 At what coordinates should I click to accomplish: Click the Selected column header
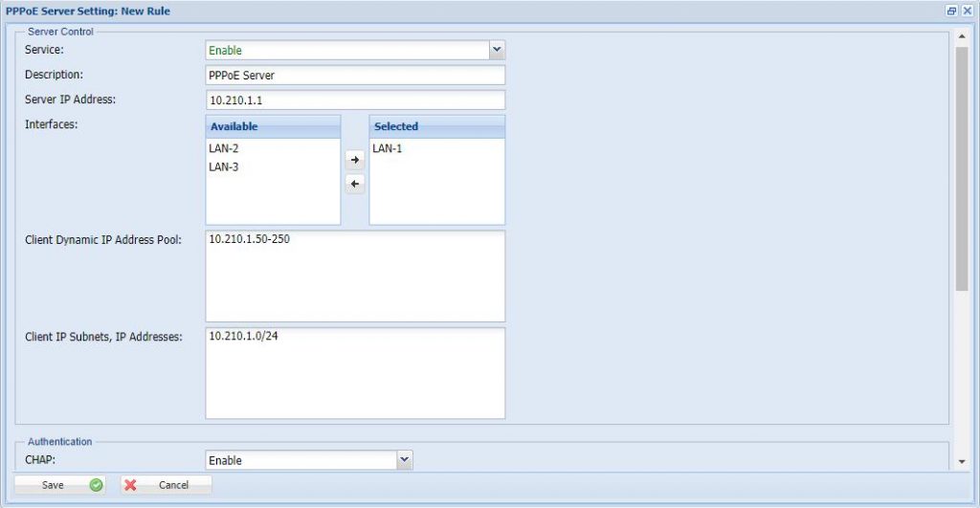coord(436,126)
